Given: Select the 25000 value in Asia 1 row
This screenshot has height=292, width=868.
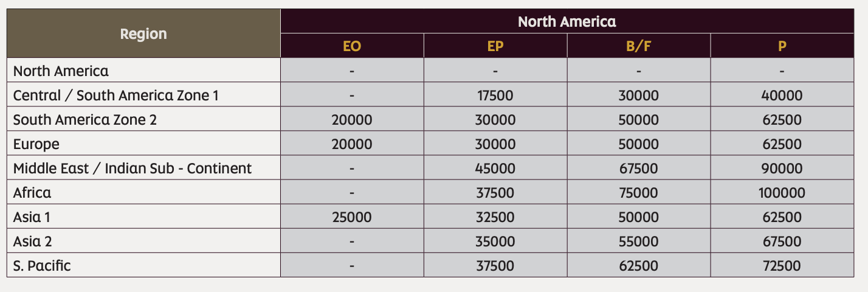Looking at the screenshot, I should [x=352, y=217].
